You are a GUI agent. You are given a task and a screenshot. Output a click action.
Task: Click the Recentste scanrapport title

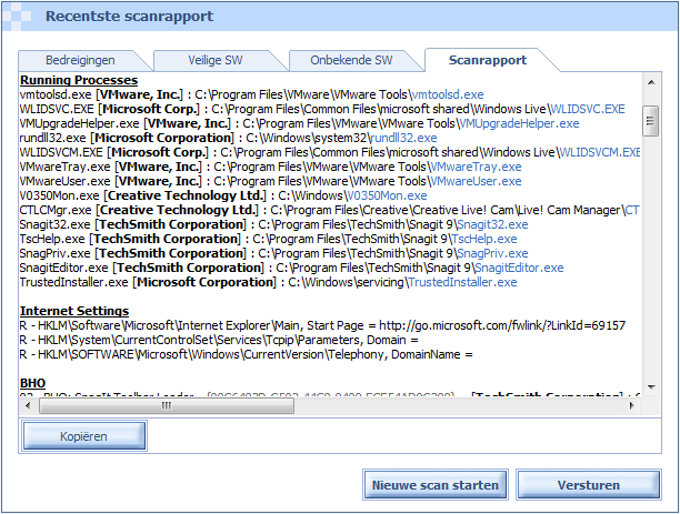129,16
